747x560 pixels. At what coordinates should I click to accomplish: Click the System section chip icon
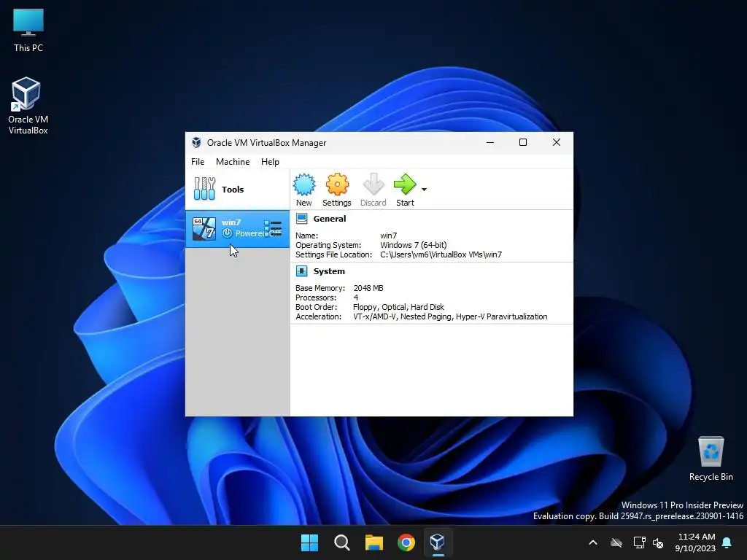point(301,271)
